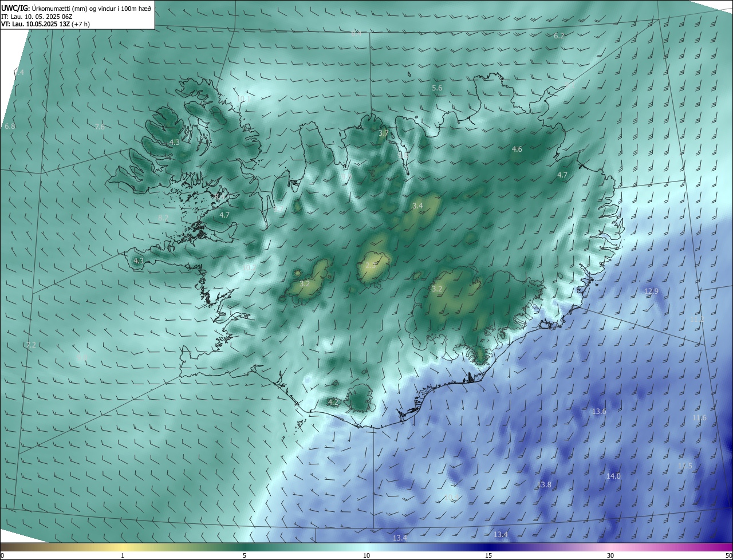Select the VT line "Lau. 10.05.2025 13Z (+7 h)"
733x560 pixels.
point(50,24)
